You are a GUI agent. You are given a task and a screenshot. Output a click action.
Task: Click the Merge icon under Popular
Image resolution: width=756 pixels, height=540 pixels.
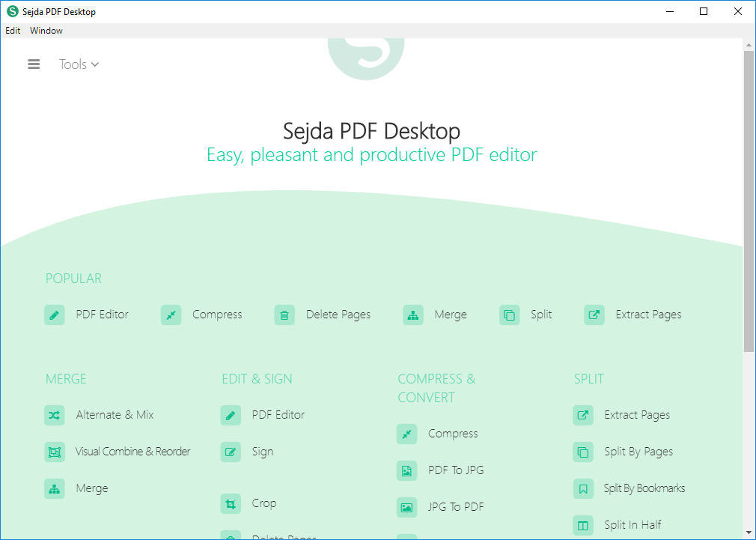point(413,315)
